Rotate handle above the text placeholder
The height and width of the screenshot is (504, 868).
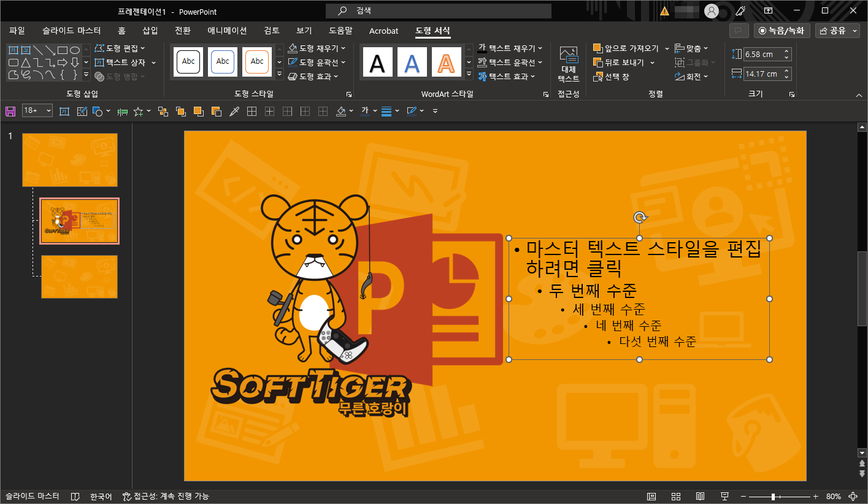[639, 217]
